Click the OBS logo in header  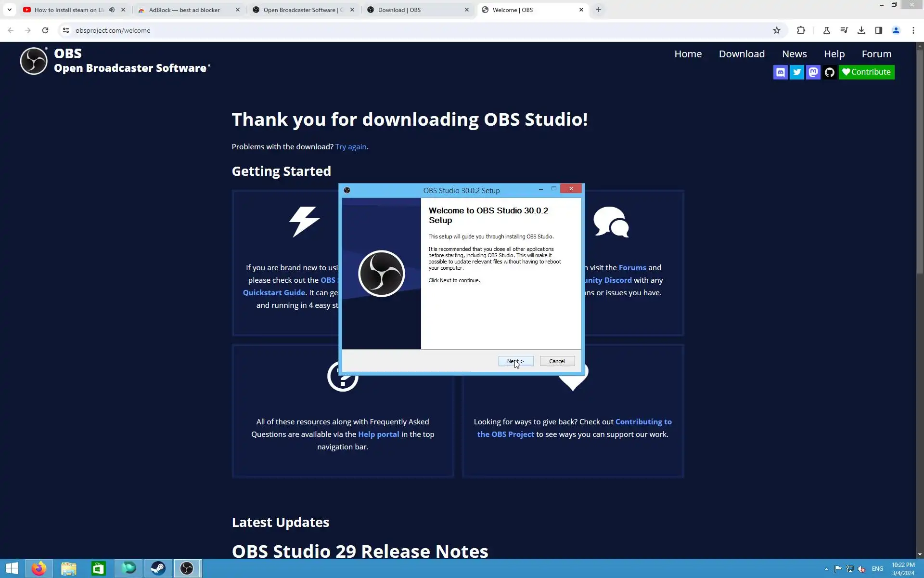coord(34,61)
